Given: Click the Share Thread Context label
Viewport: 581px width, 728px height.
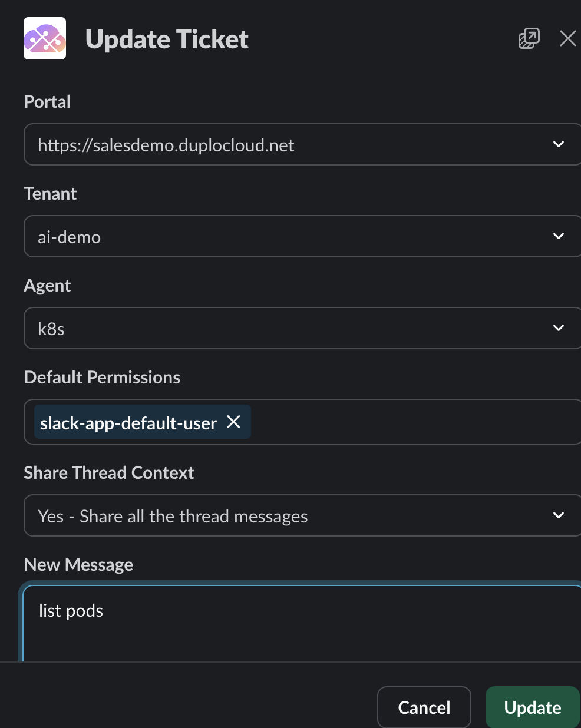Looking at the screenshot, I should (x=109, y=473).
